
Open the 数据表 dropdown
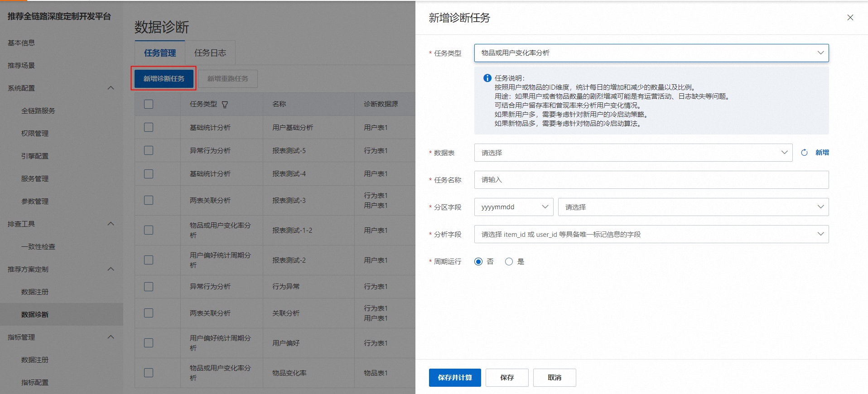pyautogui.click(x=633, y=153)
